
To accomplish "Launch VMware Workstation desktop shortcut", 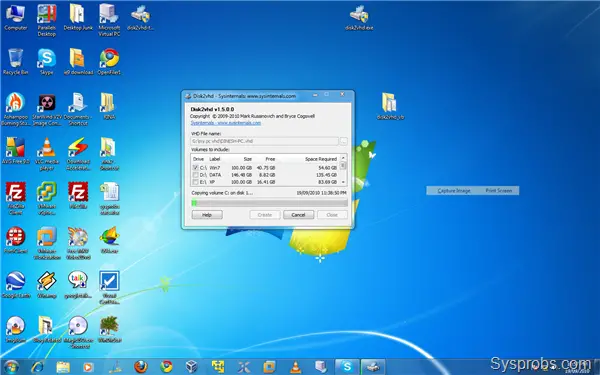I will tap(47, 243).
